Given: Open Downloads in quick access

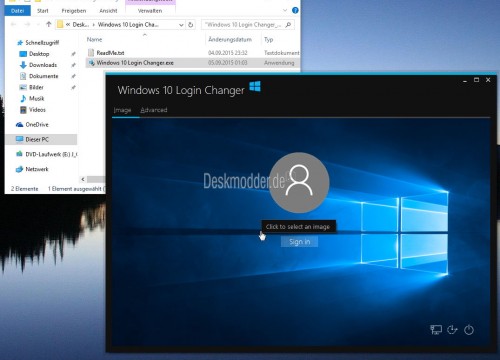Looking at the screenshot, I should (x=43, y=65).
